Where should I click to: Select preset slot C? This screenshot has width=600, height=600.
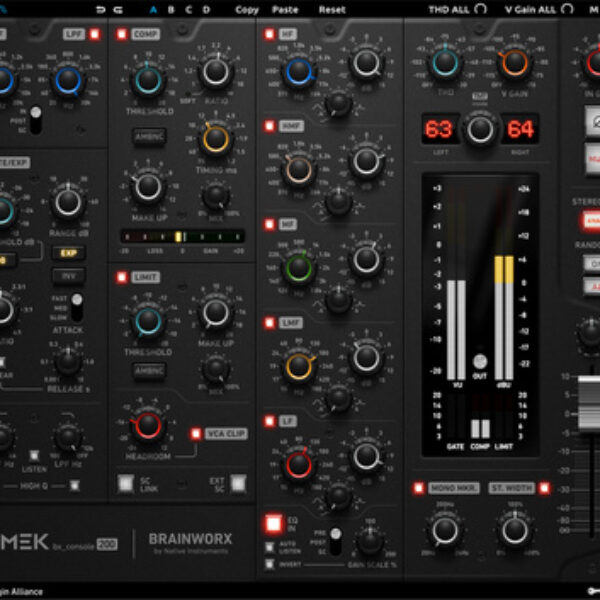point(189,10)
